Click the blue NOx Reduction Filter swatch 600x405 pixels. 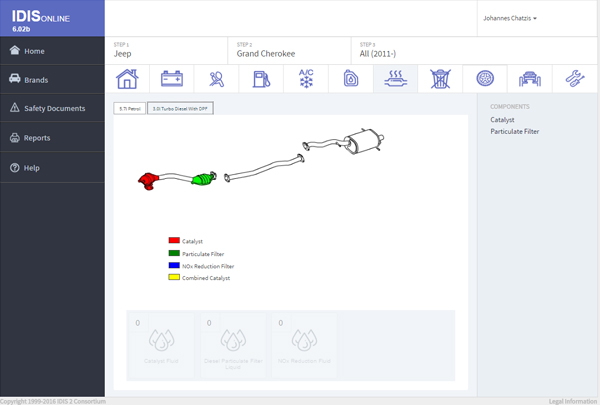click(174, 265)
